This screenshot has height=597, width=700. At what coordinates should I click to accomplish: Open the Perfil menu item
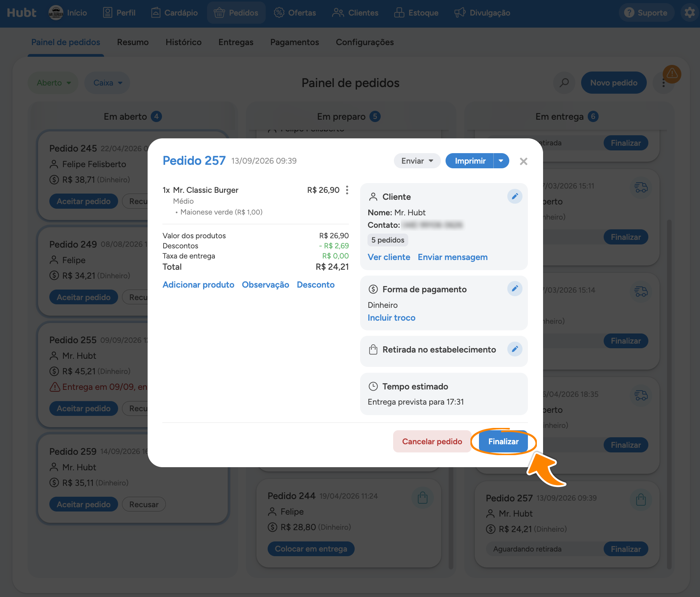coord(119,13)
